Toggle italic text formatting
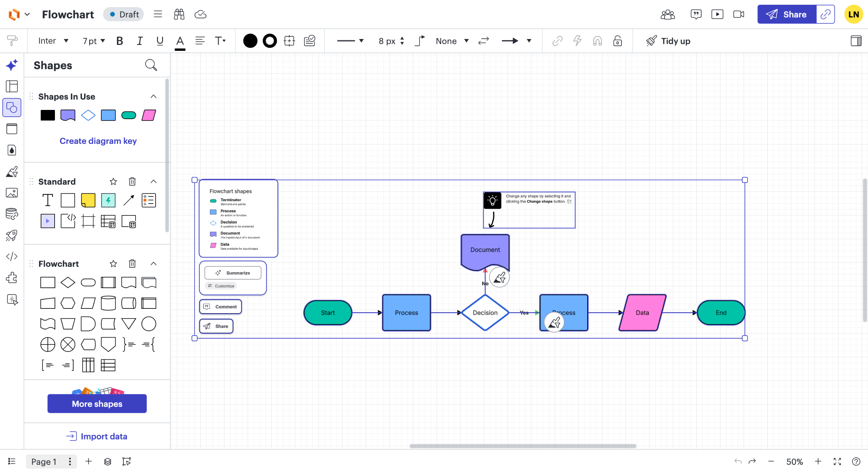The image size is (868, 473). coord(139,41)
